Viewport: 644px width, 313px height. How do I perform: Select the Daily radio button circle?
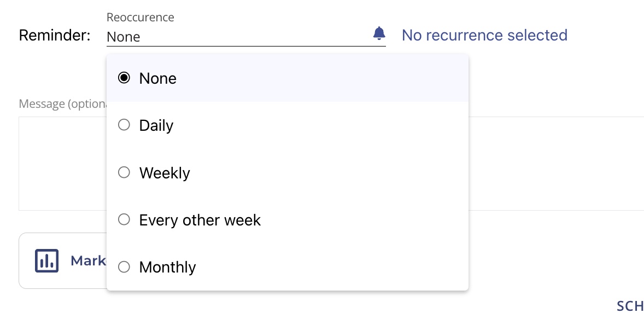124,125
